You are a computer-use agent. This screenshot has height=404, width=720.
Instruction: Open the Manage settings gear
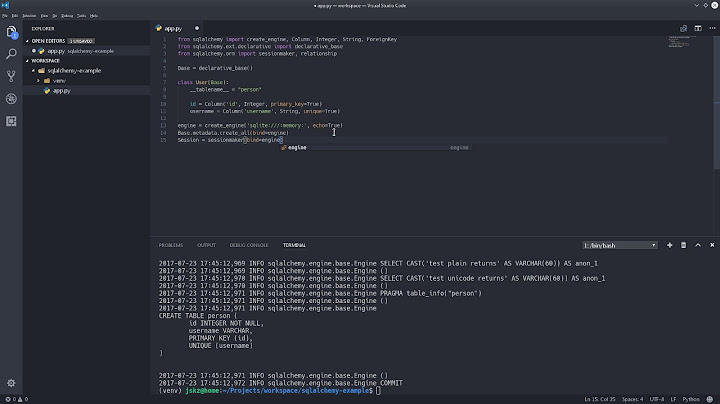[x=11, y=383]
